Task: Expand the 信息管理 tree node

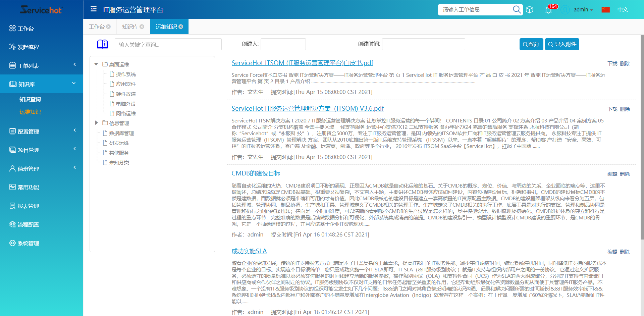Action: pos(96,123)
